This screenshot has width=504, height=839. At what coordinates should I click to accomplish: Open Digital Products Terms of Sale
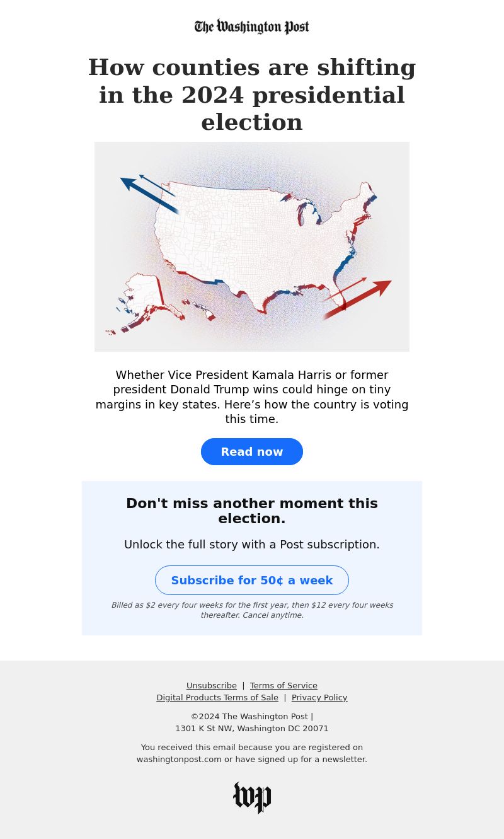click(x=217, y=698)
